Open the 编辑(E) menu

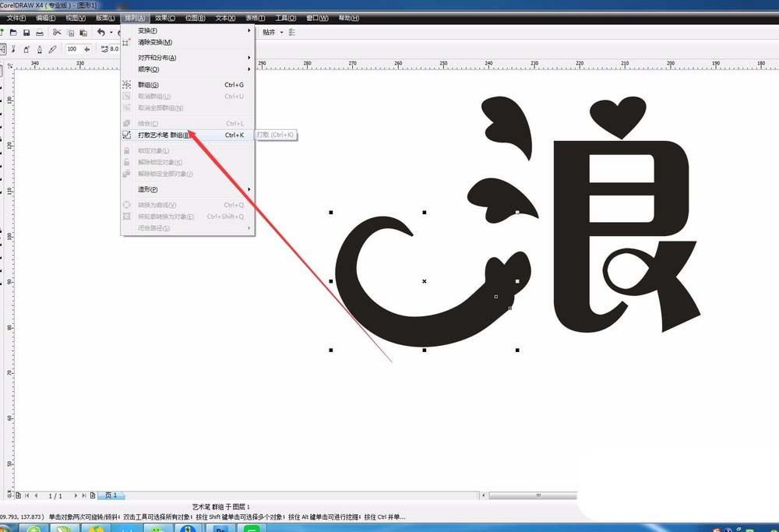pyautogui.click(x=46, y=18)
